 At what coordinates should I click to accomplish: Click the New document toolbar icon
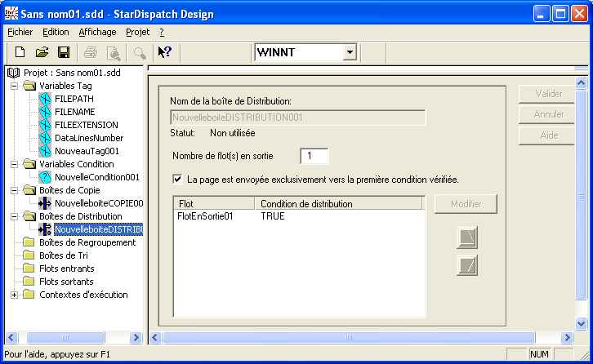tap(20, 52)
